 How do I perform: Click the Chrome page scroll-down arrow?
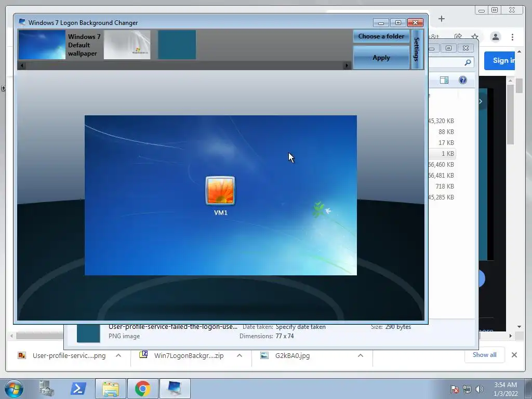click(519, 327)
